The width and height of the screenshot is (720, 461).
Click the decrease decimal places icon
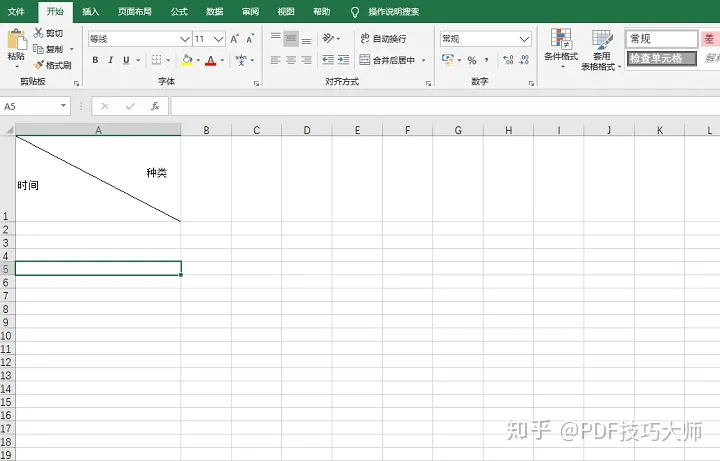pyautogui.click(x=524, y=60)
